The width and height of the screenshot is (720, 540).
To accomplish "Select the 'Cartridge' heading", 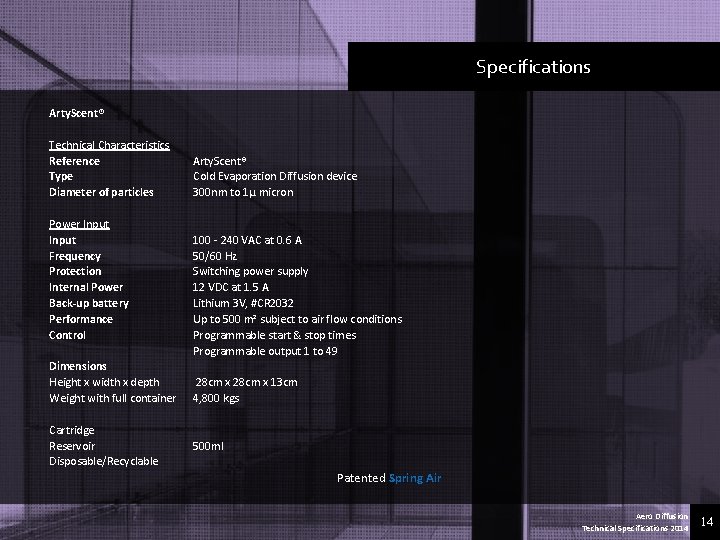I will pyautogui.click(x=72, y=430).
